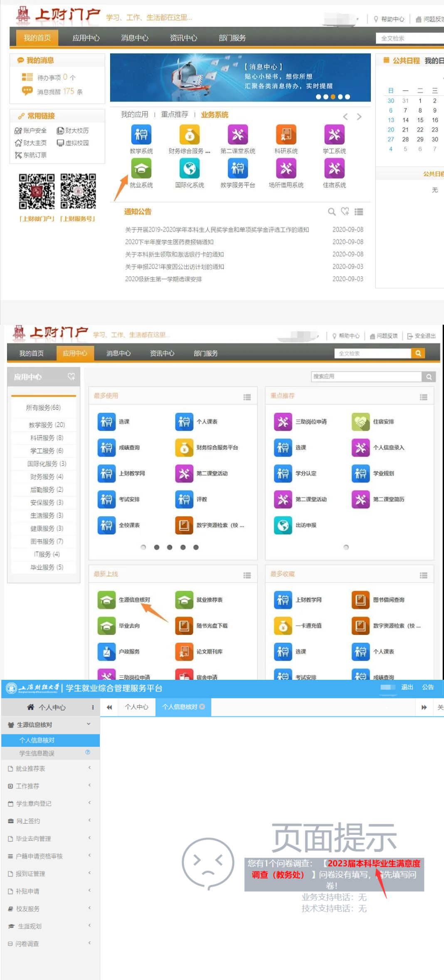
Task: Open the 东航订票 quick link
Action: (31, 155)
